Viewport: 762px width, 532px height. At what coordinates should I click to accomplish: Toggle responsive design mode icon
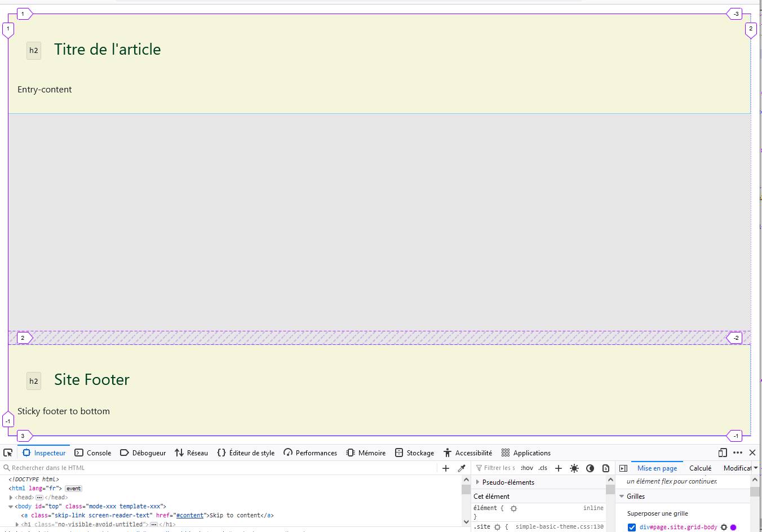pyautogui.click(x=723, y=453)
